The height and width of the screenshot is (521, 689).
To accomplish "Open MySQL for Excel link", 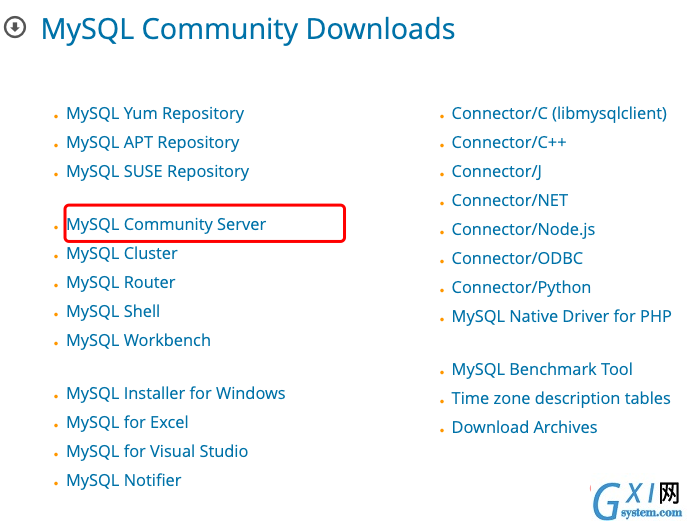I will (x=127, y=422).
